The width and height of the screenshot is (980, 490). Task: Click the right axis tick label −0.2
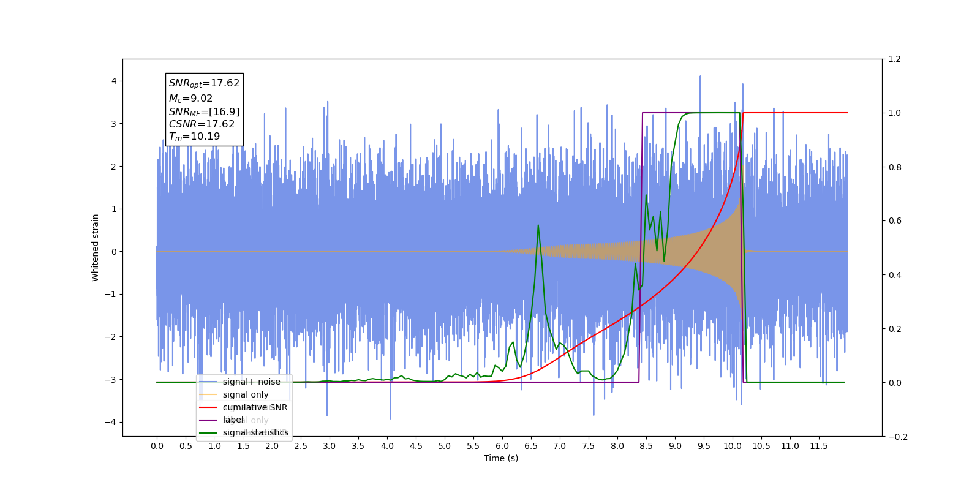click(898, 437)
